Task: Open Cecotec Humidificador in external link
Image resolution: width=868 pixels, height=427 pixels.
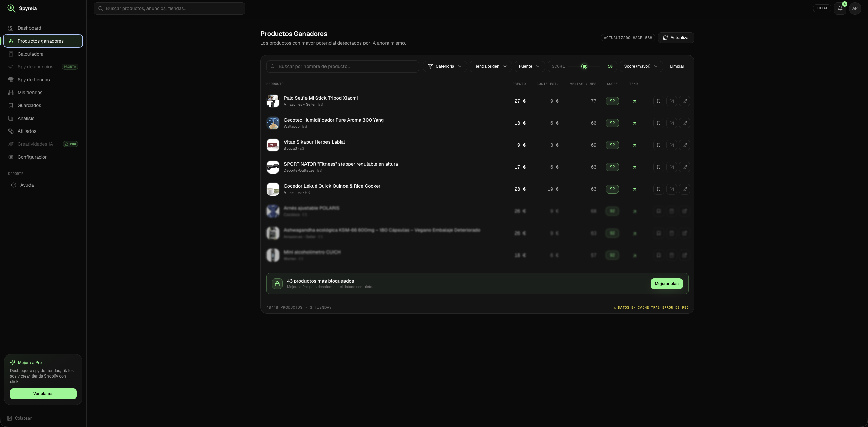Action: pos(684,123)
